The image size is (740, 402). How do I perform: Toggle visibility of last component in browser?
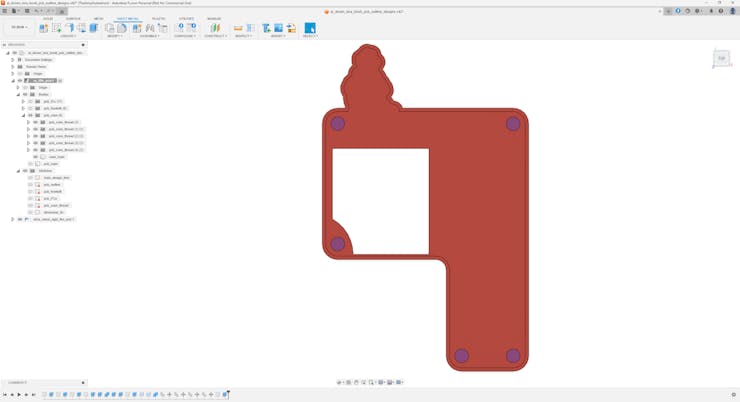pos(20,219)
